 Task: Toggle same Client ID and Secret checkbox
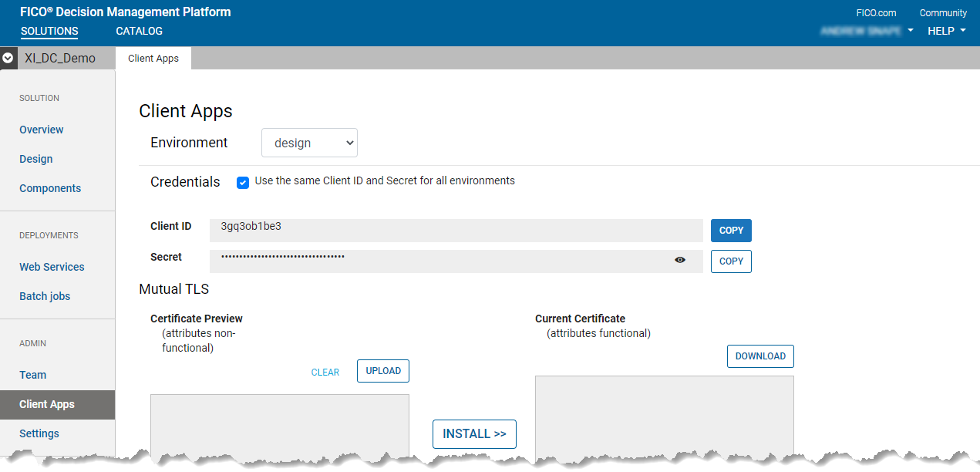coord(243,182)
